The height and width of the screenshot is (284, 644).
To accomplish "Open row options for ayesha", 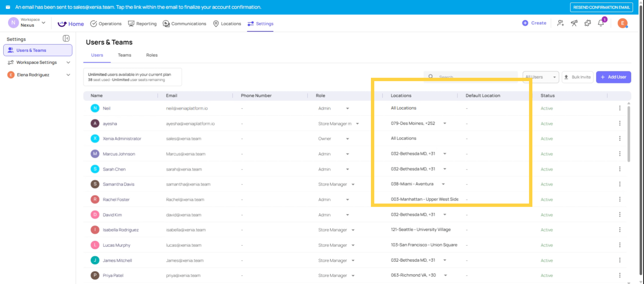I will click(620, 124).
